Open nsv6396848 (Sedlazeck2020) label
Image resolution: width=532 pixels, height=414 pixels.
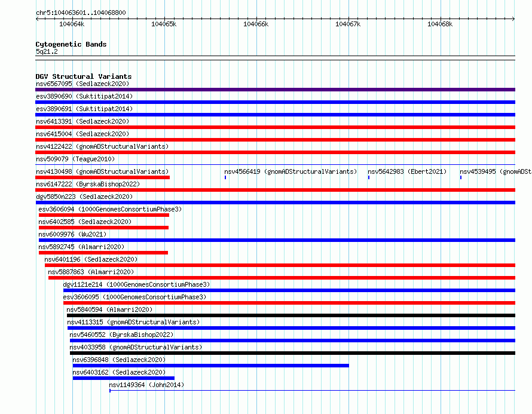point(119,360)
